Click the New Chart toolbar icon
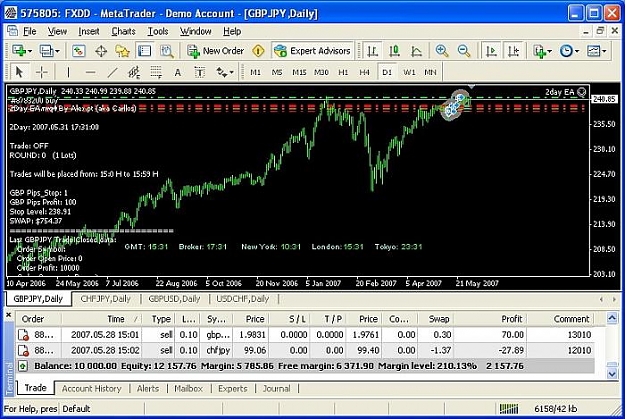 [x=19, y=51]
